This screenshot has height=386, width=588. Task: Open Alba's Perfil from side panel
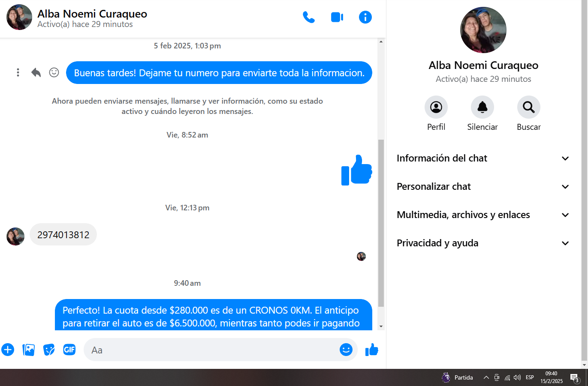coord(436,114)
